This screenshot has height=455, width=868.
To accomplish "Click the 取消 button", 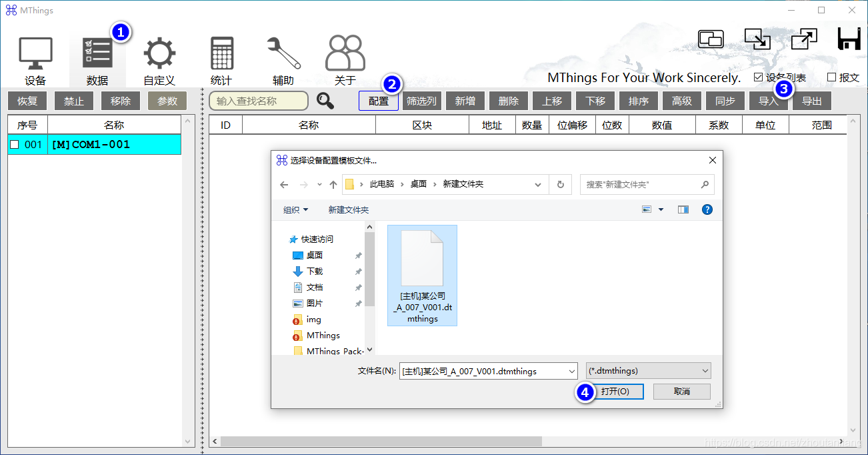I will point(682,392).
